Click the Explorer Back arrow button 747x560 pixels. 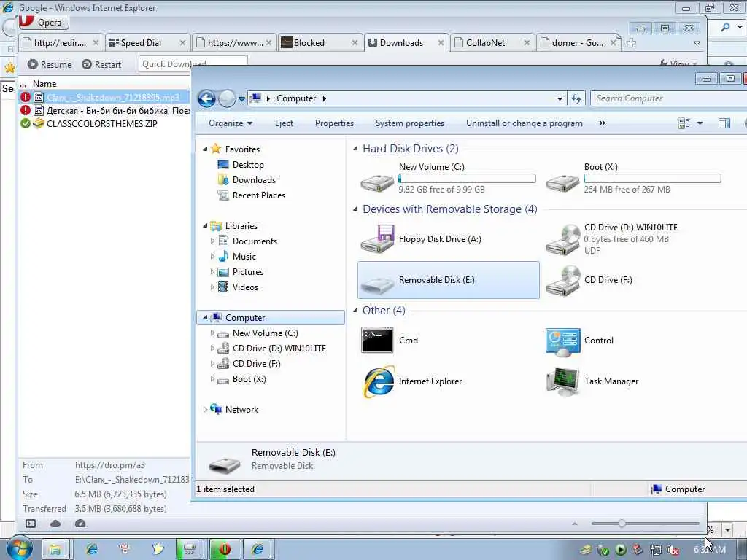206,98
